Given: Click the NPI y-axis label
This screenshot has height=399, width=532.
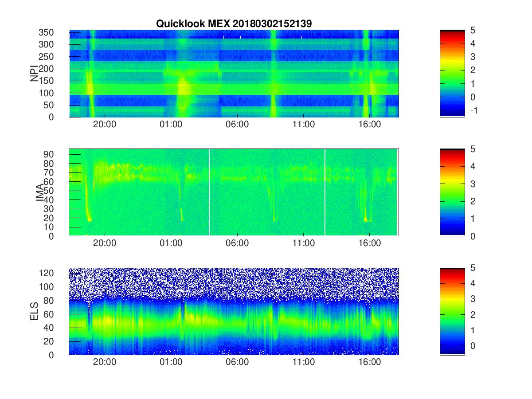Looking at the screenshot, I should coord(34,74).
